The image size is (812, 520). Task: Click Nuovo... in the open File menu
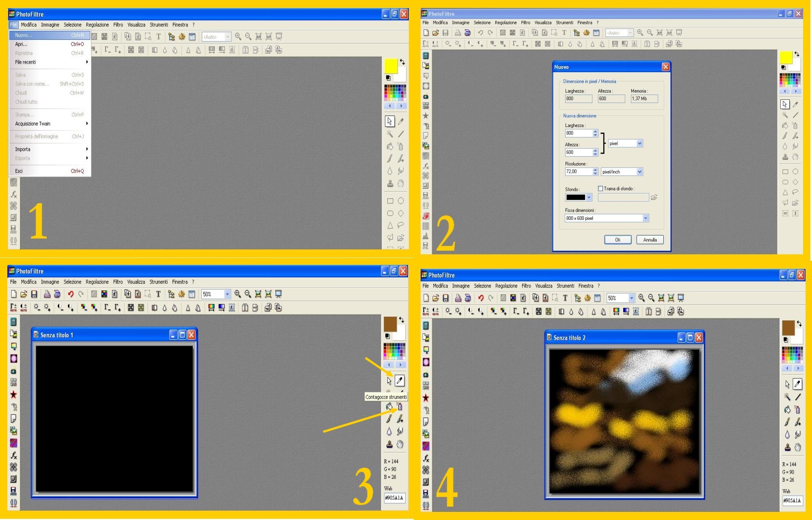(x=24, y=35)
